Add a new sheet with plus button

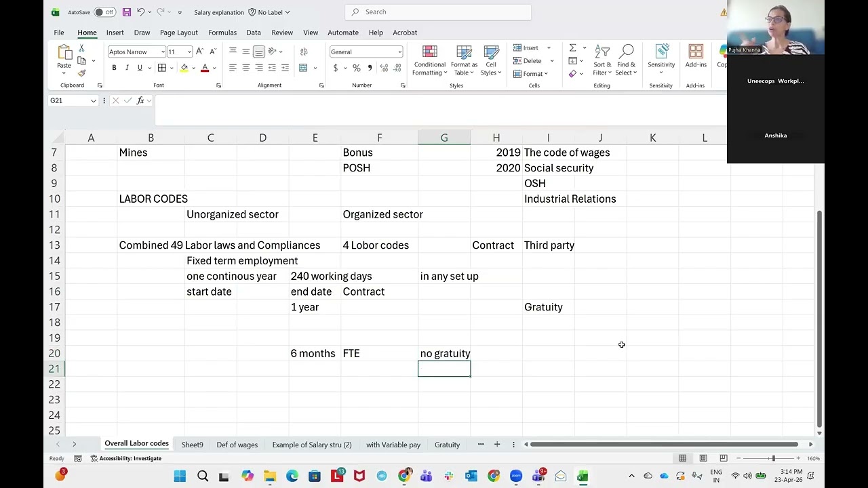point(497,444)
